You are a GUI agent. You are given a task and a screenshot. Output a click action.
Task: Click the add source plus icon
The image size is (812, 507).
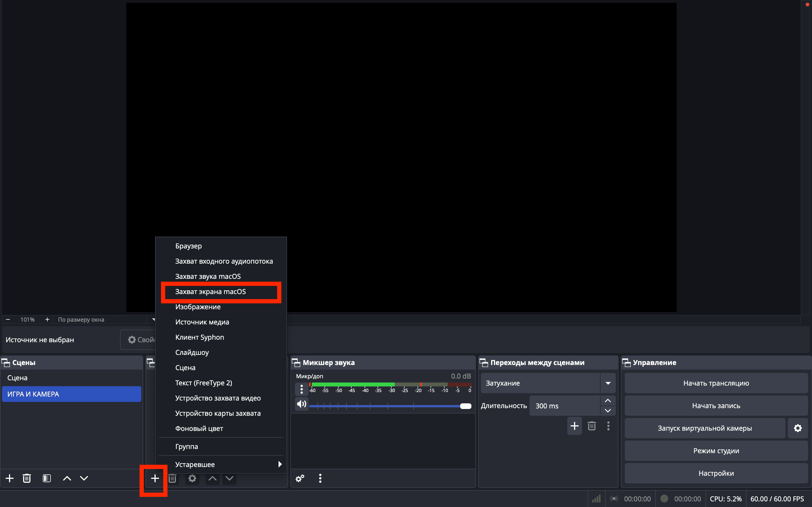[x=155, y=478]
